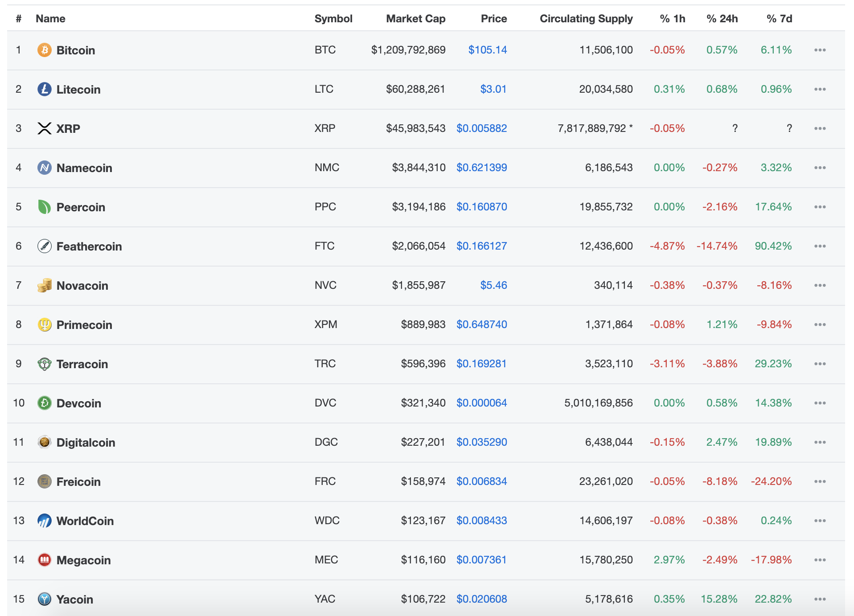Click the Novacoin gold coins icon
854x616 pixels.
(x=44, y=285)
